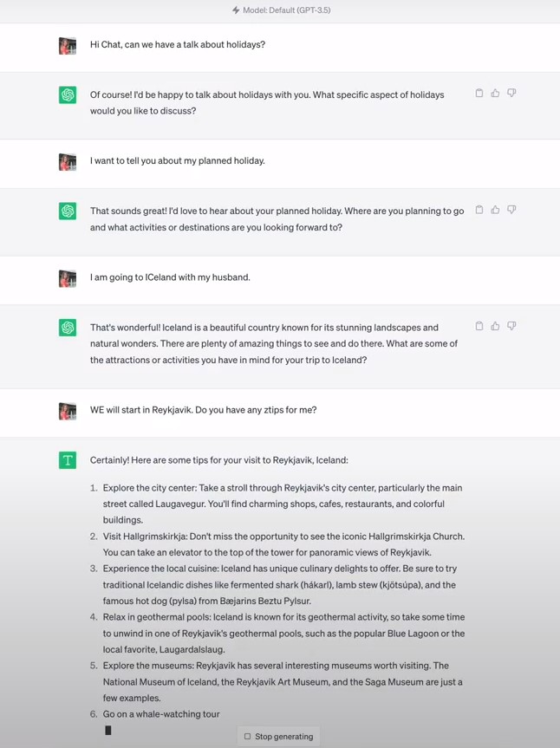Give thumbs down to the Iceland reply
560x748 pixels.
click(x=511, y=326)
